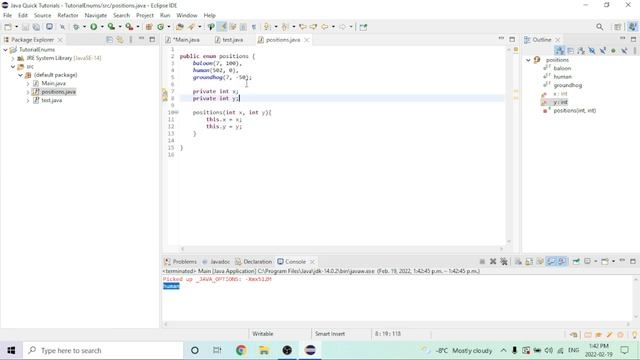Toggle Hide Non-Public Members in Outline
This screenshot has width=640, height=360.
pyautogui.click(x=613, y=51)
